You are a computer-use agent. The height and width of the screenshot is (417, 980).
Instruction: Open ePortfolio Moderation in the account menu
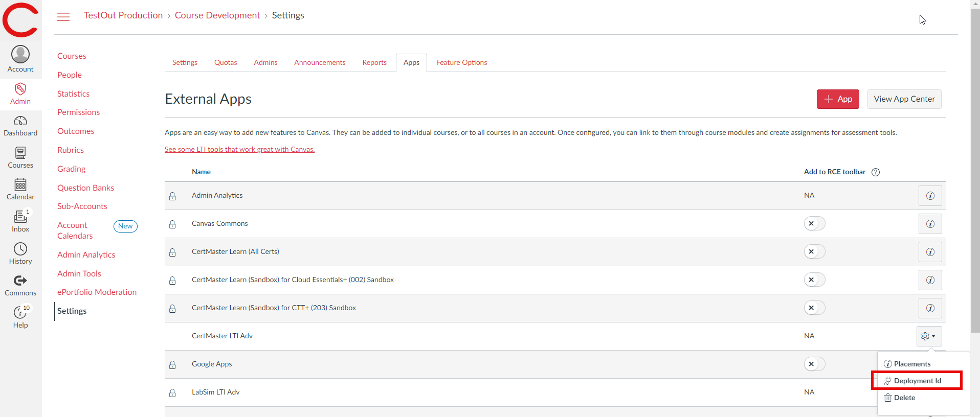click(97, 292)
